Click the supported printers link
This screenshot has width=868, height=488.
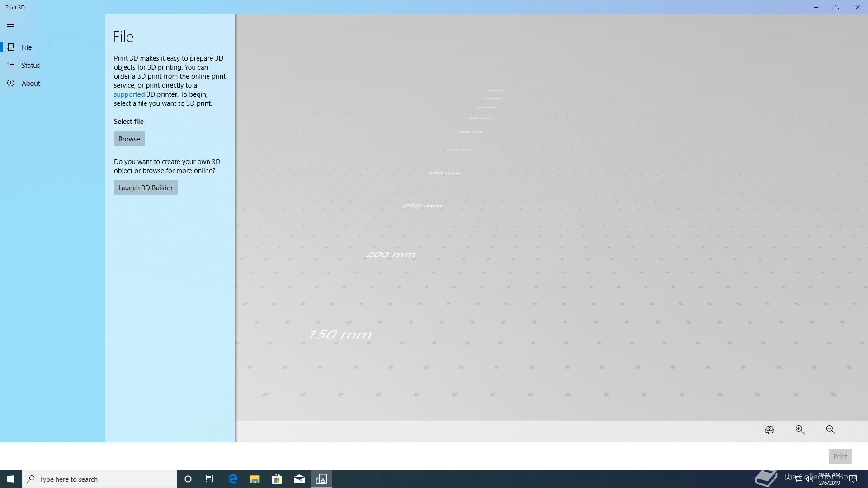[x=129, y=94]
